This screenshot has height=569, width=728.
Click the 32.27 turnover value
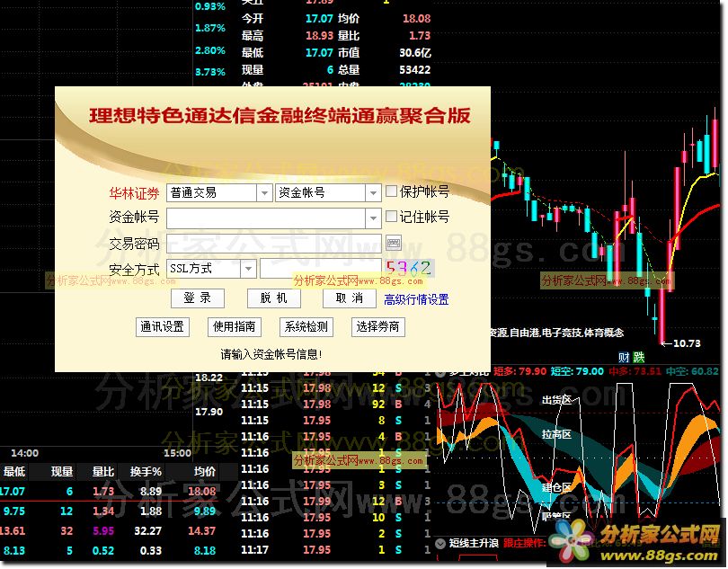pyautogui.click(x=147, y=531)
